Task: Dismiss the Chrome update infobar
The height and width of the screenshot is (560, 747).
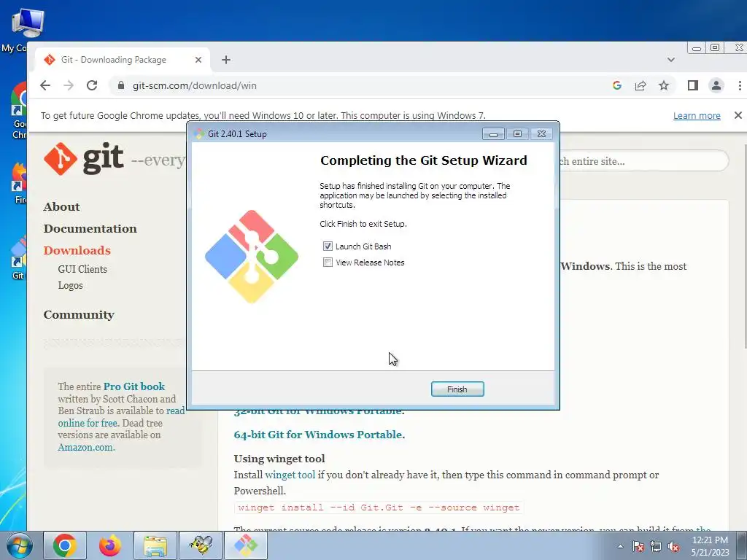Action: click(x=738, y=115)
